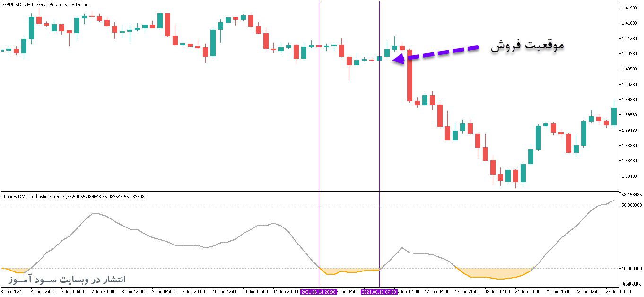
Task: Click the 10.000000 level on indicator scale
Action: click(x=631, y=268)
